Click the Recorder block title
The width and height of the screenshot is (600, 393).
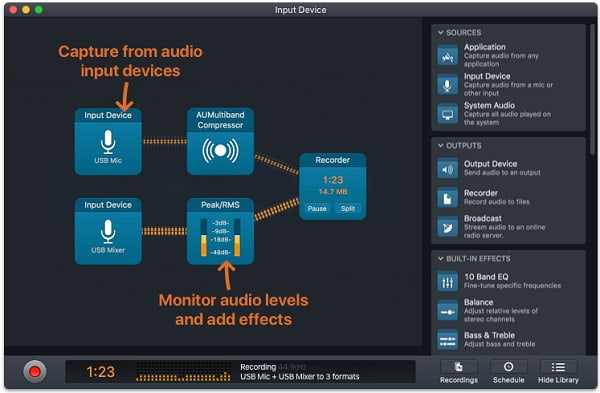333,160
